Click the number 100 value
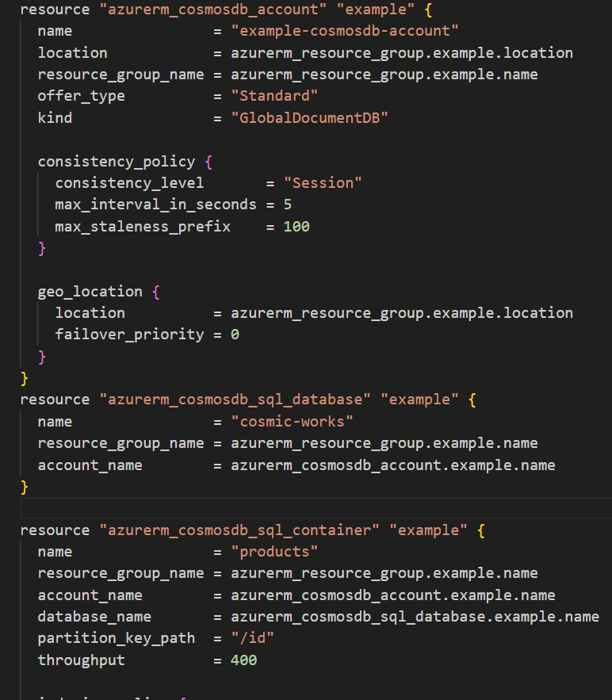612x700 pixels. pyautogui.click(x=296, y=227)
